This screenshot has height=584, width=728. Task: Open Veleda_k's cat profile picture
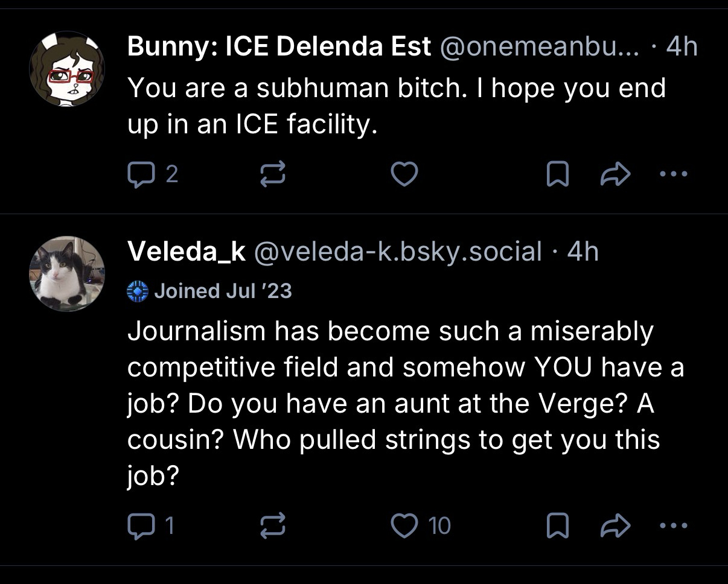pyautogui.click(x=67, y=273)
